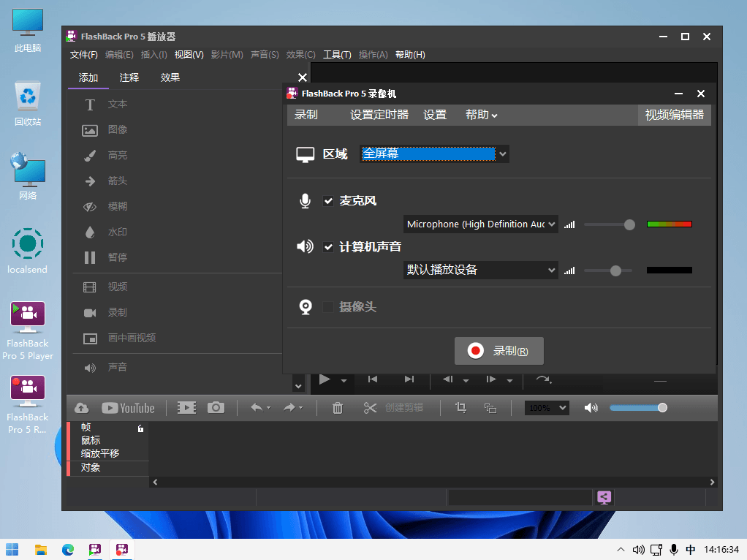The width and height of the screenshot is (747, 560).
Task: Open File Explorer from the taskbar
Action: (41, 550)
